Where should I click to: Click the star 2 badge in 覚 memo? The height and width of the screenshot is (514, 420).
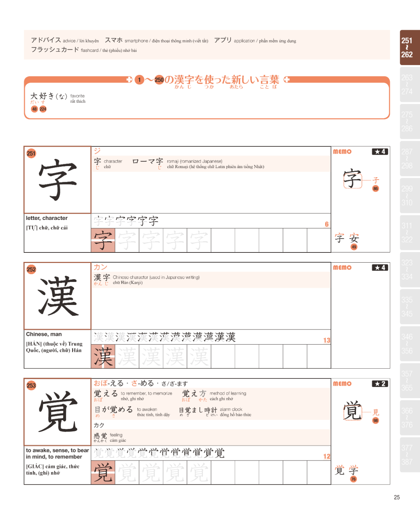pyautogui.click(x=380, y=384)
